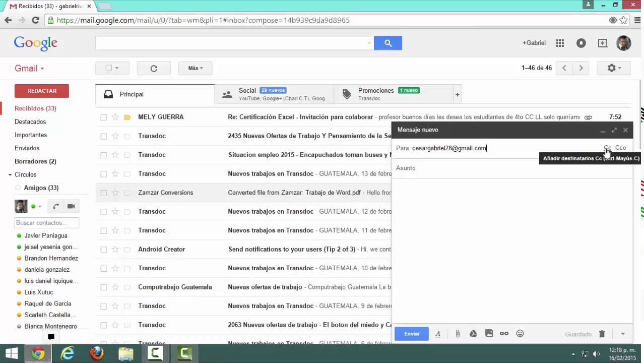Open the select-all checkbox dropdown
This screenshot has height=363, width=644.
(x=112, y=68)
